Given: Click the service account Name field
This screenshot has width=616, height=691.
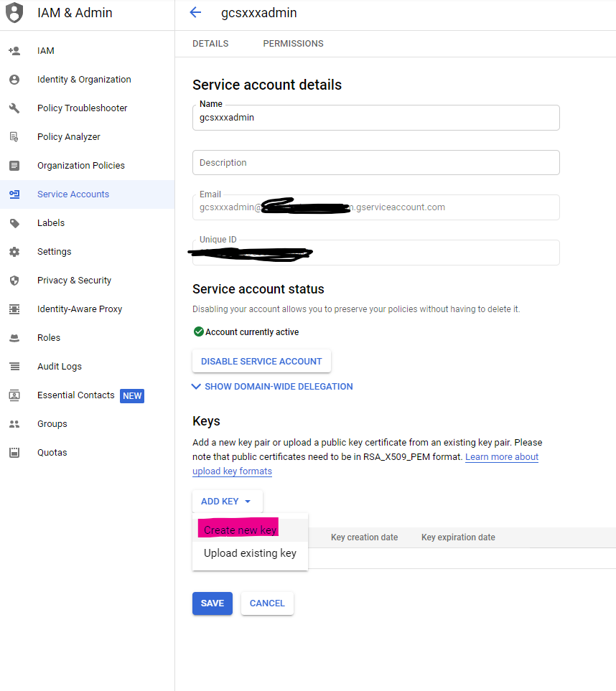Looking at the screenshot, I should point(375,118).
